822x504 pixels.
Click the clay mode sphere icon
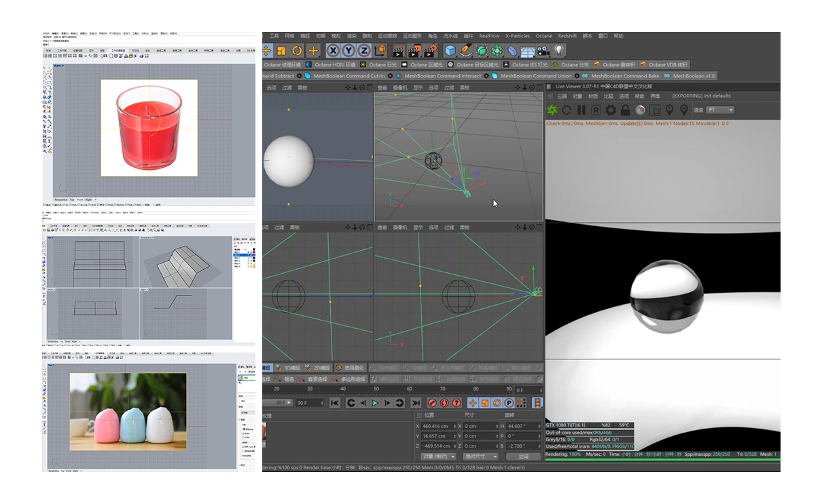[640, 109]
